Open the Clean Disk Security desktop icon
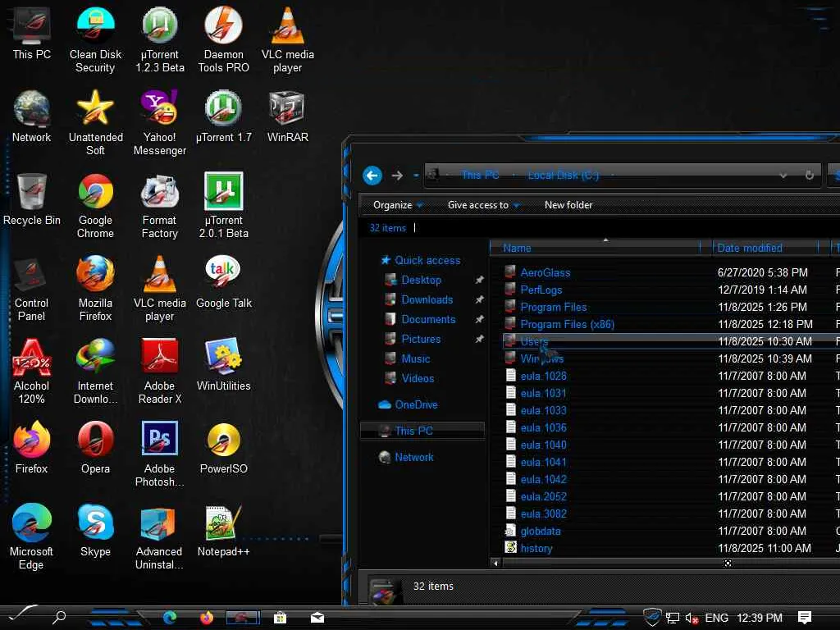 [x=95, y=40]
